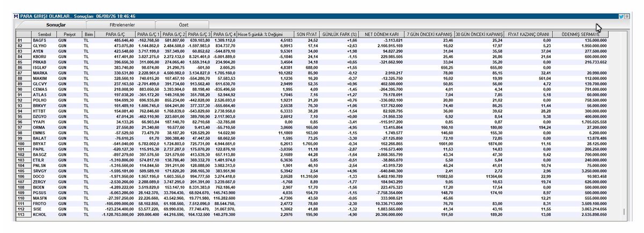The height and width of the screenshot is (233, 644).
Task: Select the BRYAT symbol cell
Action: pos(43,143)
